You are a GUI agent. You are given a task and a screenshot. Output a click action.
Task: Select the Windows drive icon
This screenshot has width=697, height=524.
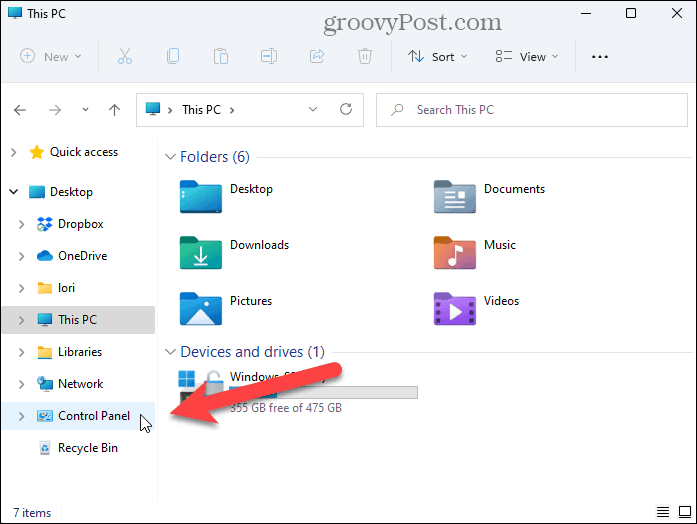coord(200,386)
